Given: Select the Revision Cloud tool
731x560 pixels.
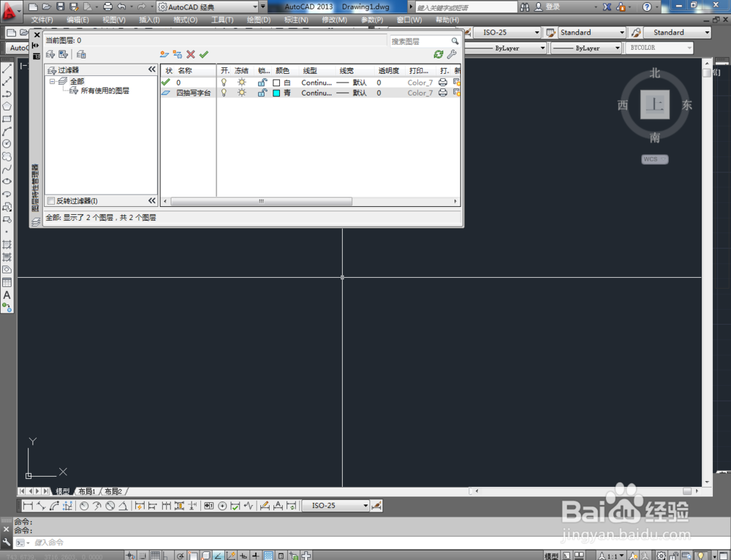Looking at the screenshot, I should (x=7, y=156).
